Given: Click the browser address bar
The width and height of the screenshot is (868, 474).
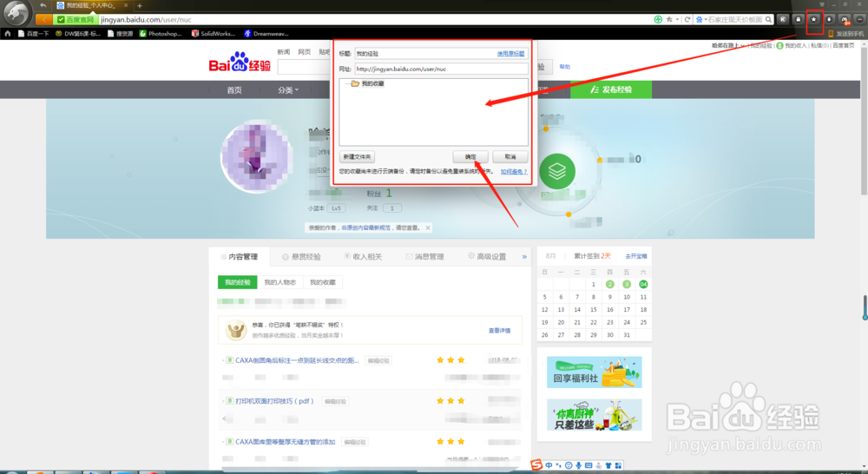Looking at the screenshot, I should [x=375, y=19].
